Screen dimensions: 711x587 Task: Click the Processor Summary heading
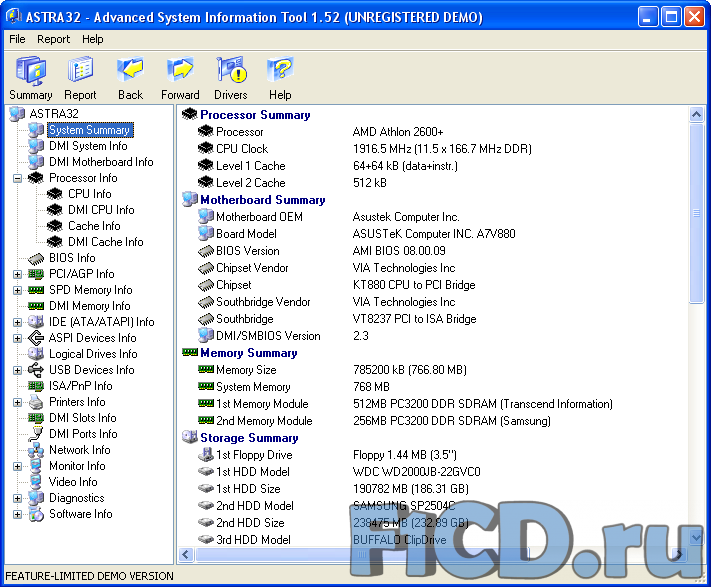255,115
